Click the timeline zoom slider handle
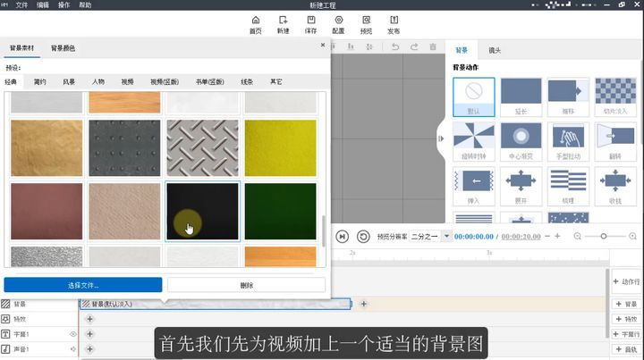This screenshot has width=644, height=360. point(603,236)
